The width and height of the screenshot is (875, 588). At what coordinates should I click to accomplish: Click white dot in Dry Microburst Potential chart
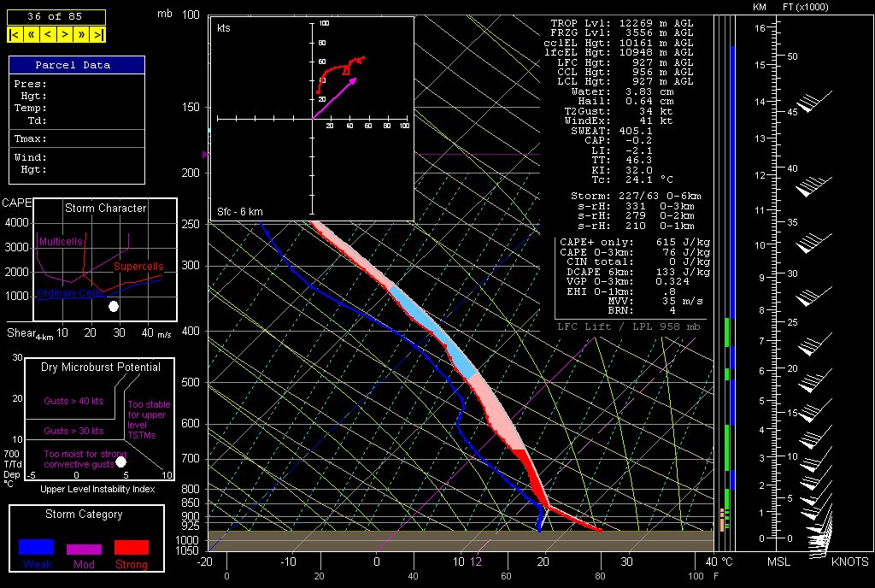121,462
